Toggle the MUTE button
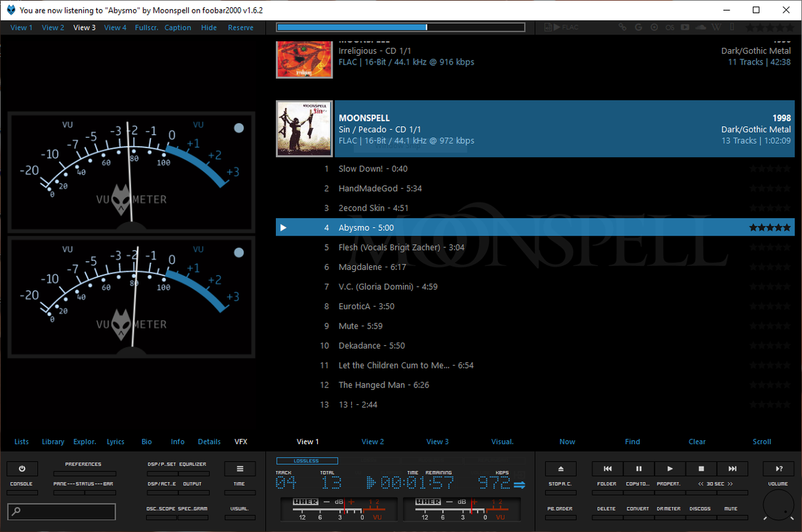The image size is (802, 532). [732, 512]
